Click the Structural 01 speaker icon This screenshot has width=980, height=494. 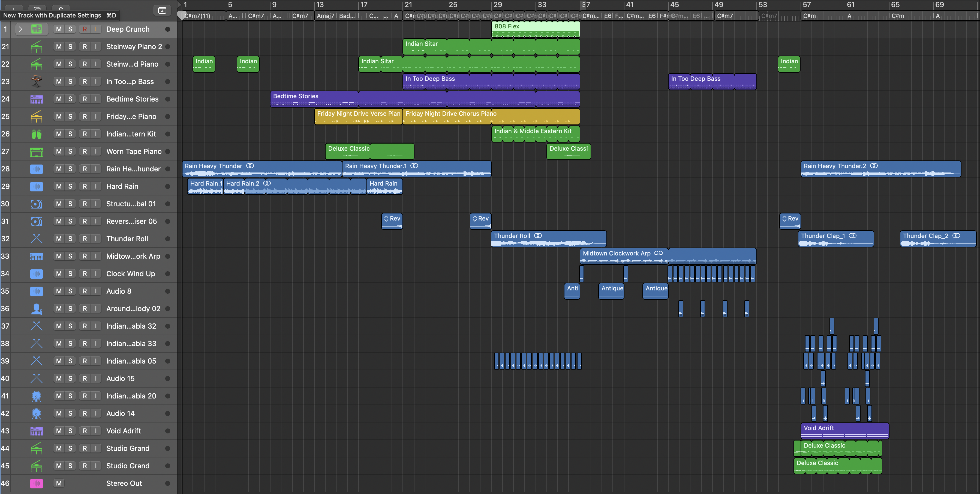click(x=37, y=204)
